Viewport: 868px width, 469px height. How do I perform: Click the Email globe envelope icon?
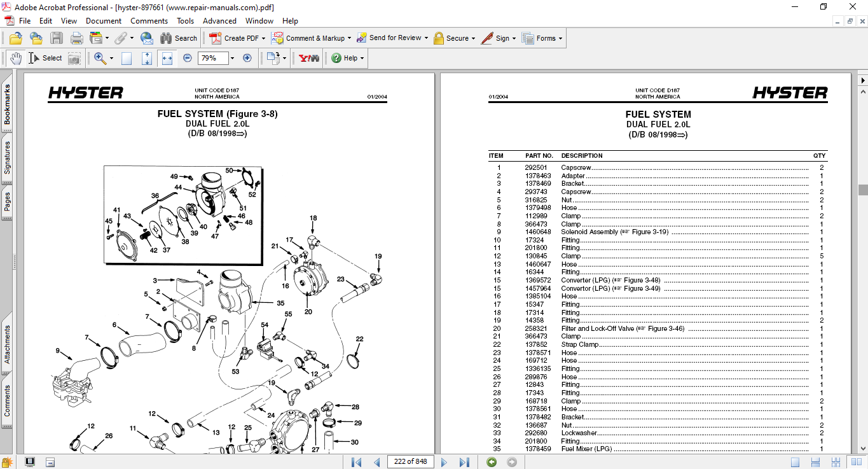pyautogui.click(x=147, y=38)
